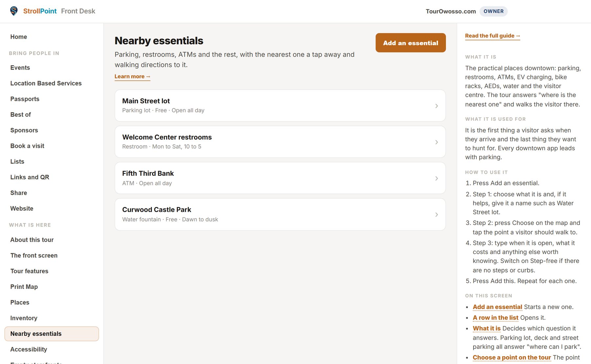
Task: Go to Home in the sidebar
Action: pos(52,37)
